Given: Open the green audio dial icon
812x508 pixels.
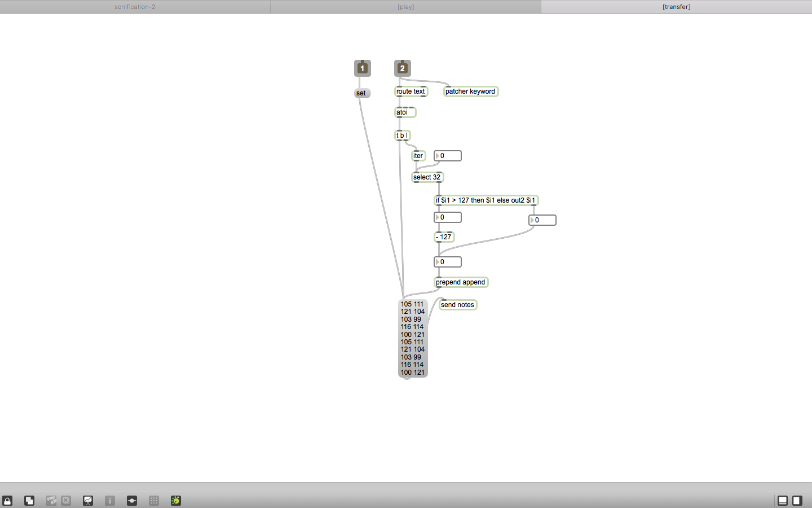Looking at the screenshot, I should 176,501.
